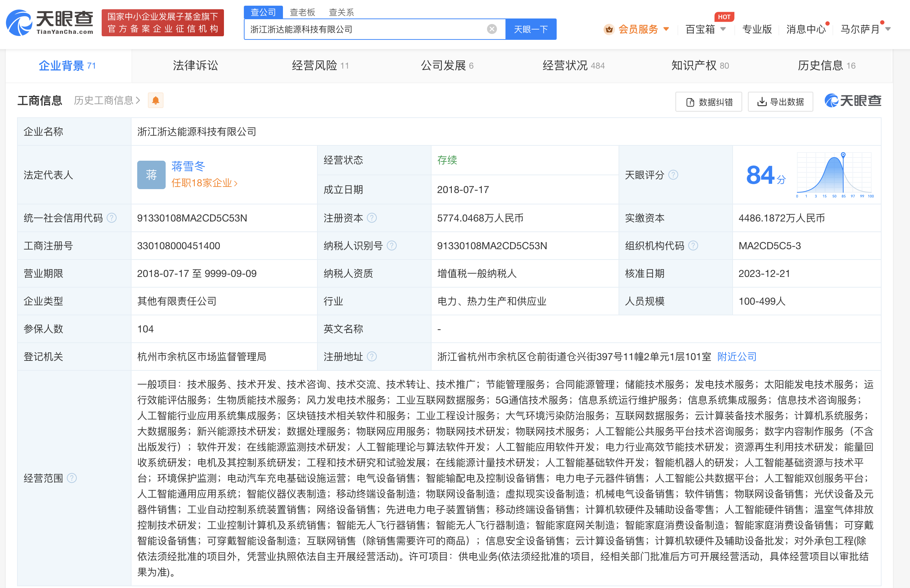
Task: Open 任职18家企业 link
Action: (x=204, y=183)
